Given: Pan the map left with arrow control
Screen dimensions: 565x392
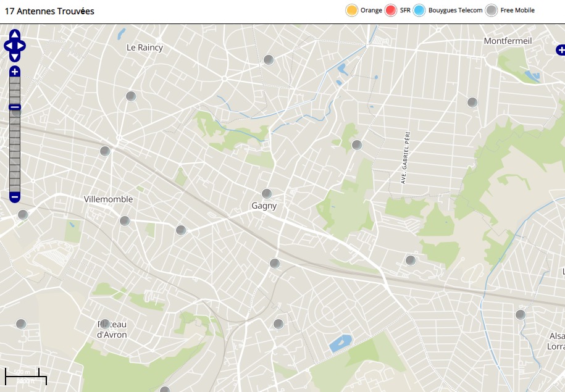Looking at the screenshot, I should [x=7, y=46].
